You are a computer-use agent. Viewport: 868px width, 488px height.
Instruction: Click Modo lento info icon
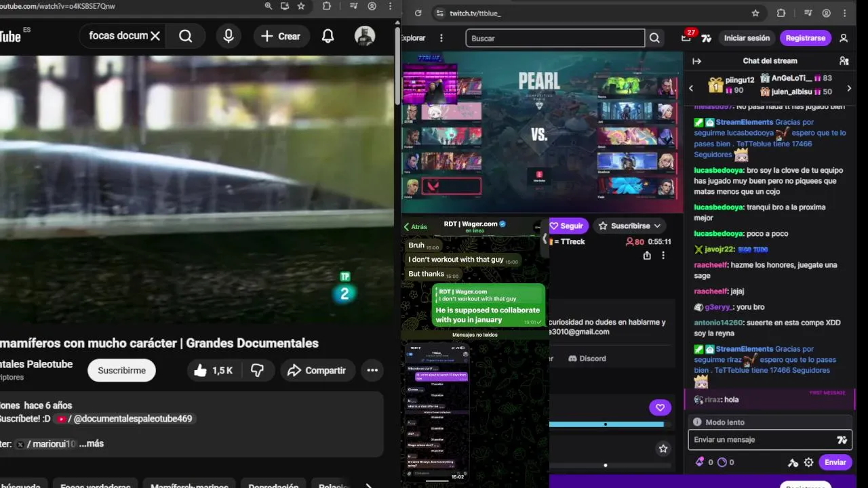point(696,422)
